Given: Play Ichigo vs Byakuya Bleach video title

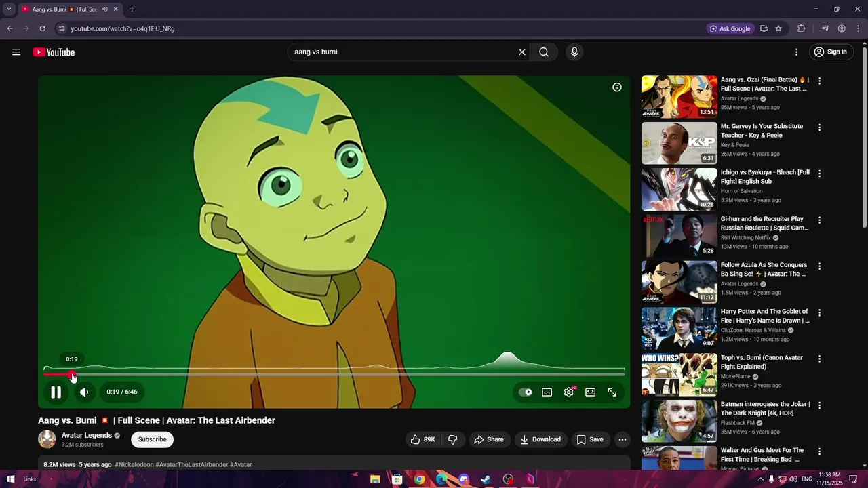Looking at the screenshot, I should point(765,177).
